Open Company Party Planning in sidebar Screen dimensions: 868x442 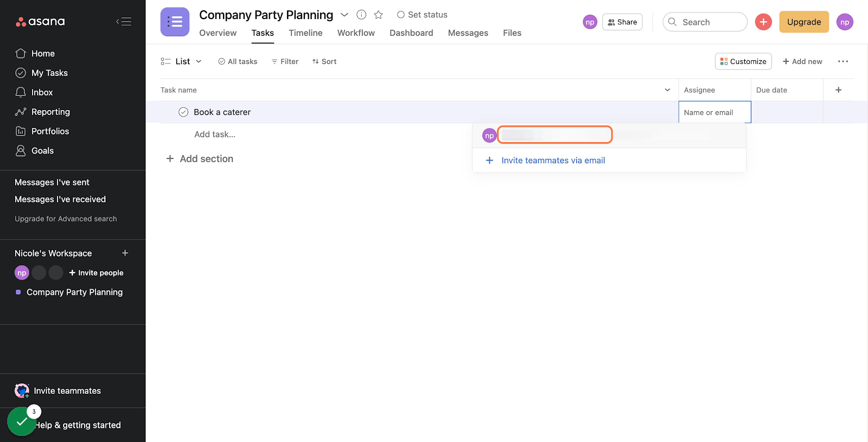point(74,292)
